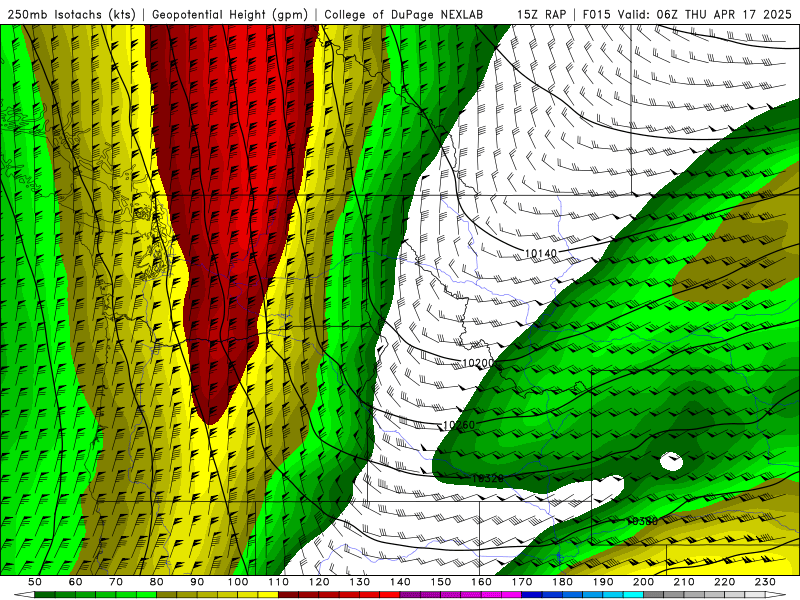The height and width of the screenshot is (600, 800).
Task: Click the 140 value on the color scale
Action: [400, 582]
